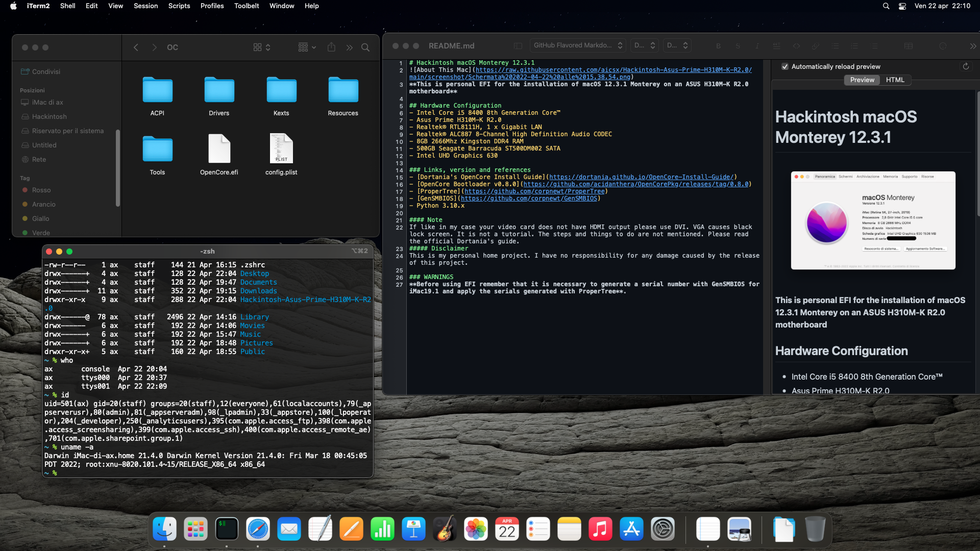Image resolution: width=980 pixels, height=551 pixels.
Task: Select the Preview segment
Action: click(x=862, y=80)
